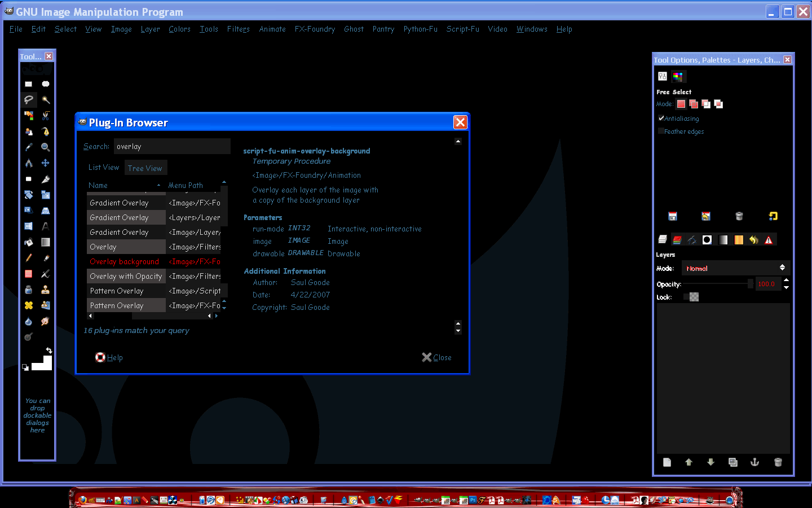Select the Pencil tool
This screenshot has height=508, width=812.
tap(29, 258)
